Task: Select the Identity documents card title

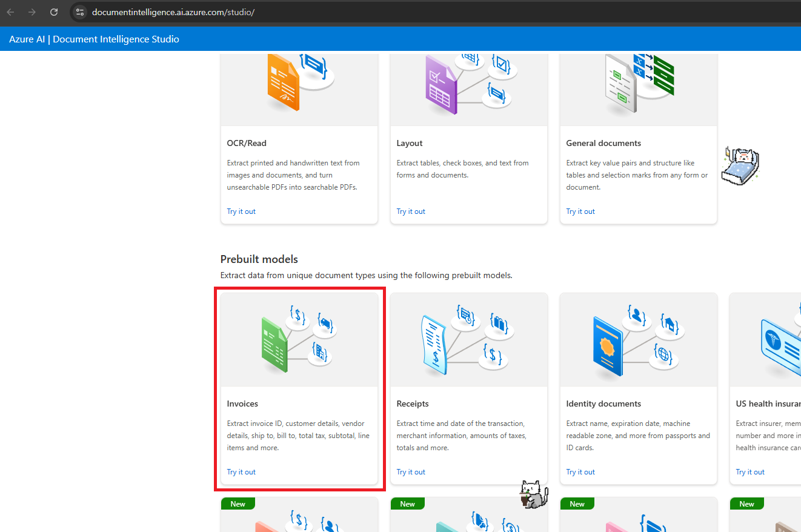Action: point(603,404)
